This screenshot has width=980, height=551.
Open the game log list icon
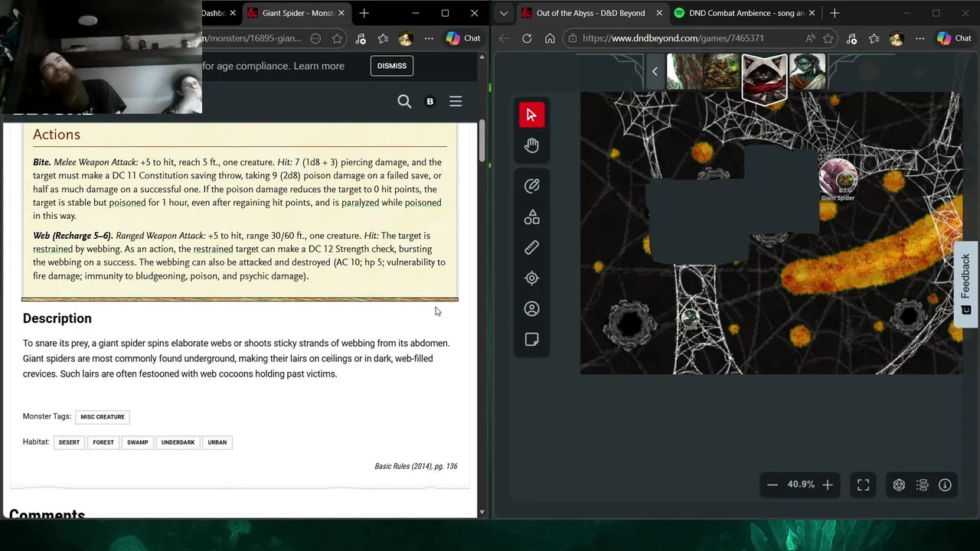pos(922,484)
